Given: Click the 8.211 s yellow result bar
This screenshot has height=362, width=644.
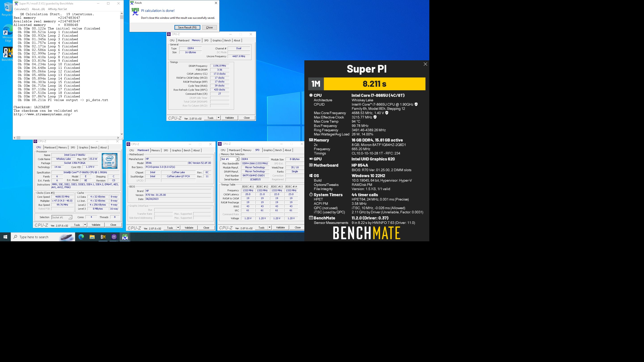Looking at the screenshot, I should coord(375,84).
